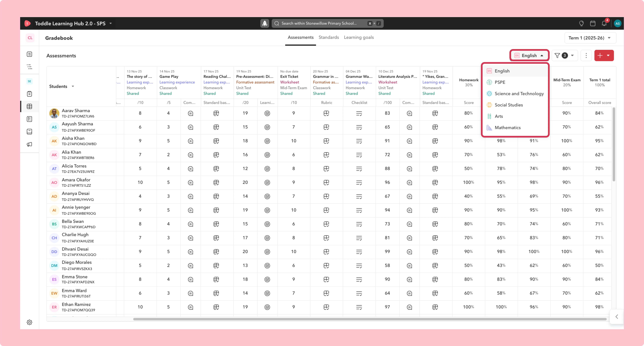Collapse the English subject dropdown
644x346 pixels.
(529, 55)
